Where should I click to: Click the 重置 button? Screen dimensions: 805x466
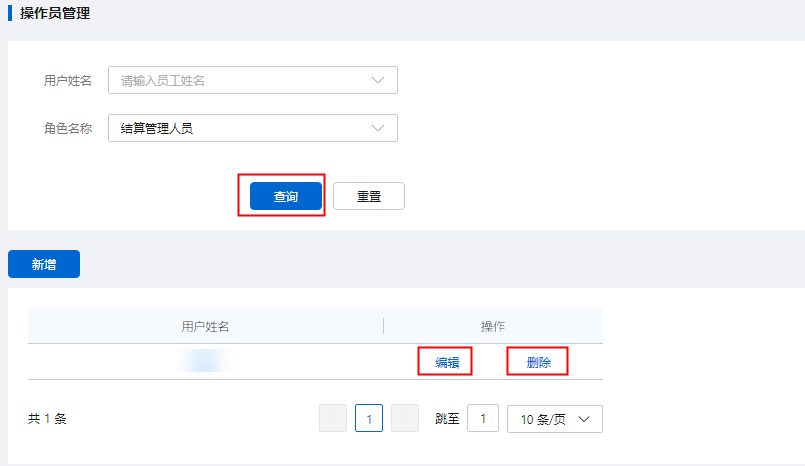[x=369, y=196]
